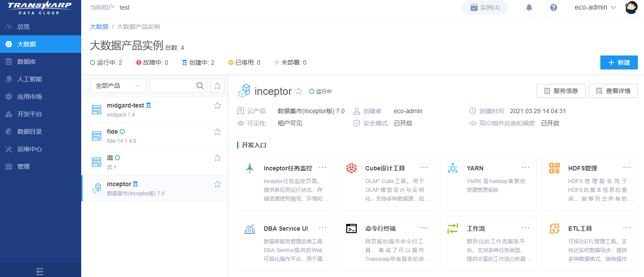The image size is (644, 277).
Task: Filter by 已停用: 0 status
Action: (245, 62)
